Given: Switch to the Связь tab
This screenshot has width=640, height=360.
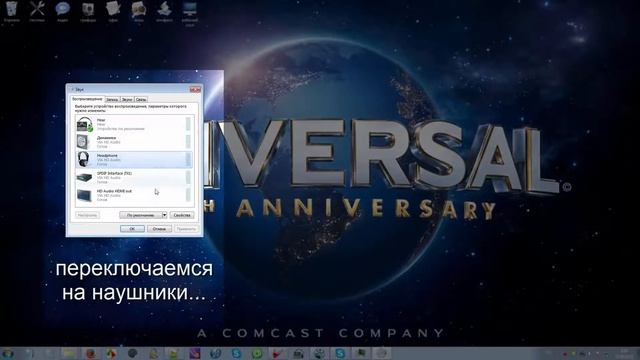Looking at the screenshot, I should [x=141, y=99].
